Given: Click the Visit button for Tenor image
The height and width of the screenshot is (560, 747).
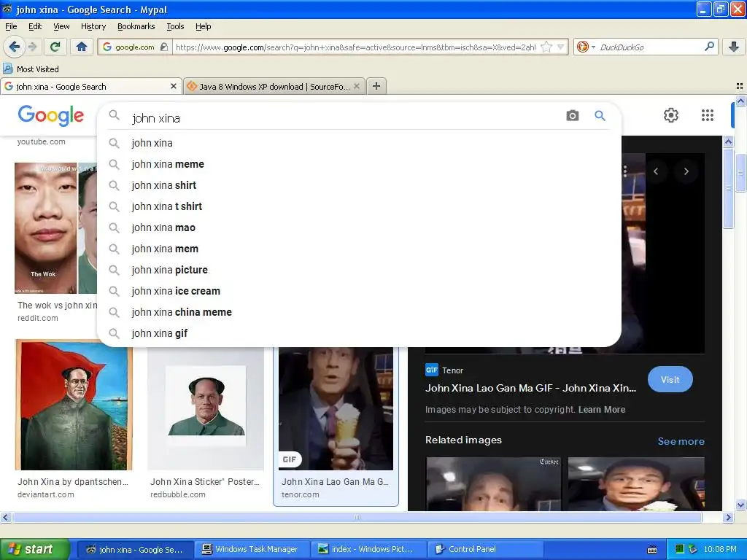Looking at the screenshot, I should [x=670, y=379].
